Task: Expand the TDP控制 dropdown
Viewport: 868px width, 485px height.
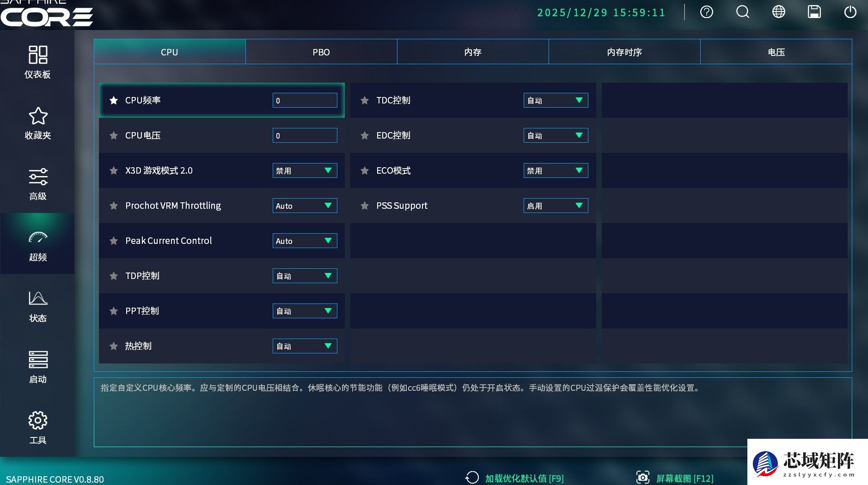Action: pos(305,276)
